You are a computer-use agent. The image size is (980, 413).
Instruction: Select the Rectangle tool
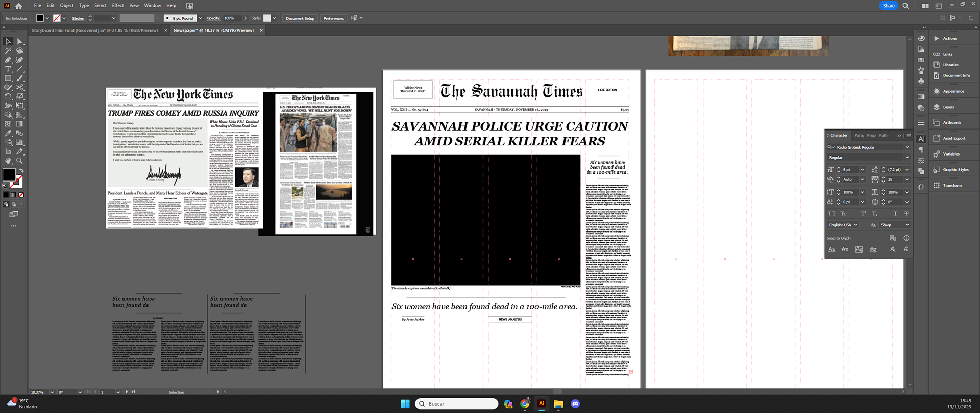tap(8, 78)
